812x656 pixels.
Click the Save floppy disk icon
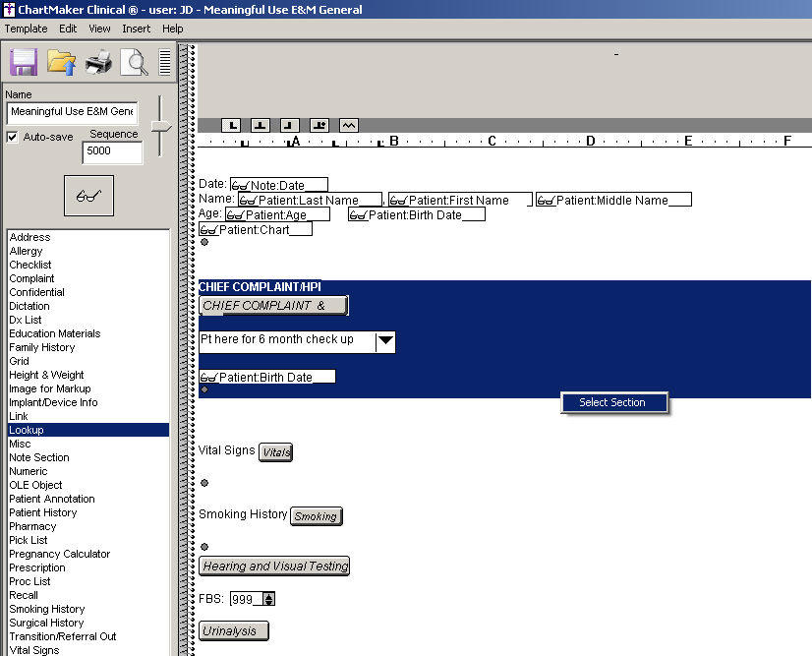click(x=23, y=63)
